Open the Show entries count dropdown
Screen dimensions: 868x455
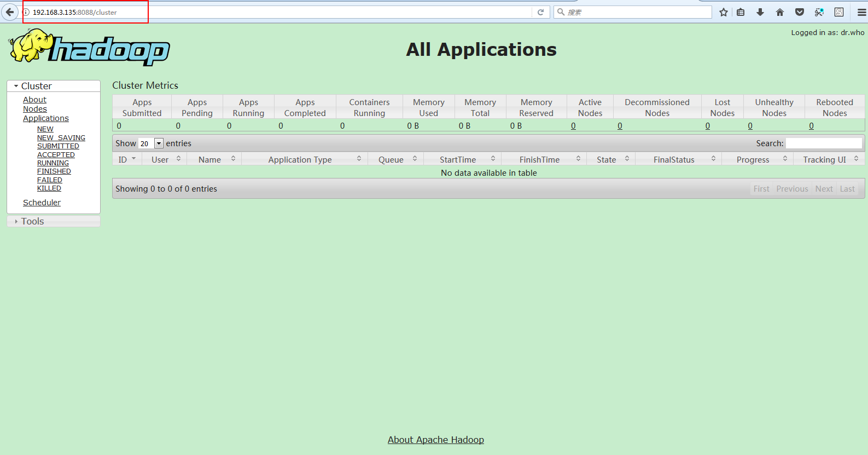159,143
